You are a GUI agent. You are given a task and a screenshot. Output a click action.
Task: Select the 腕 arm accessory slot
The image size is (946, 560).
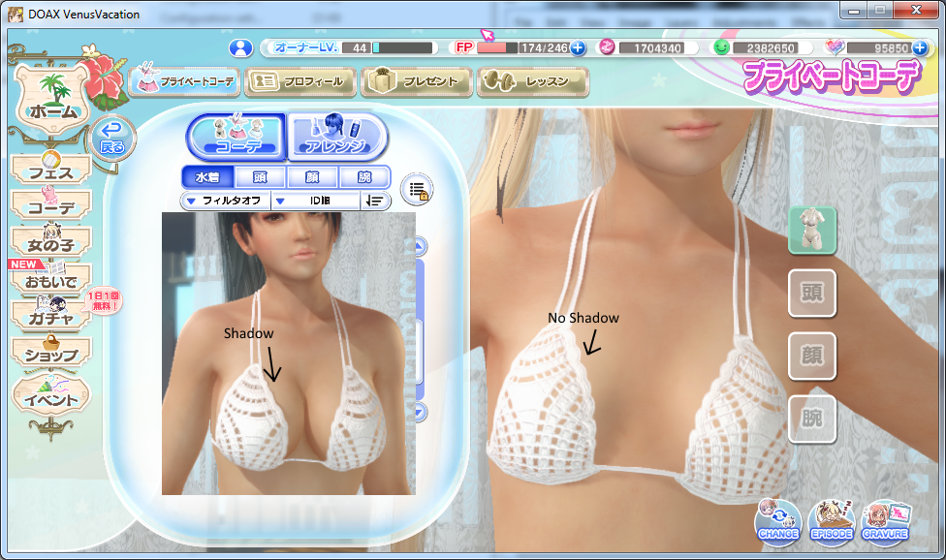(812, 419)
